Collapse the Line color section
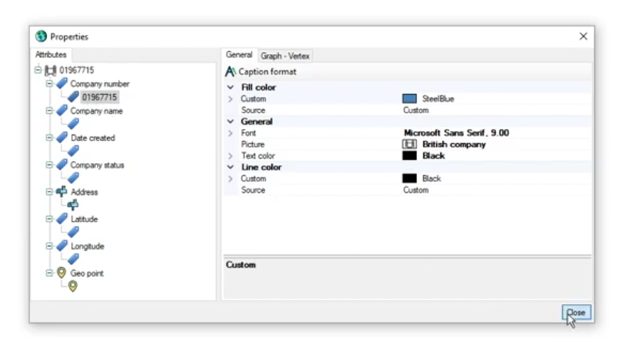The image size is (630, 364). [230, 167]
